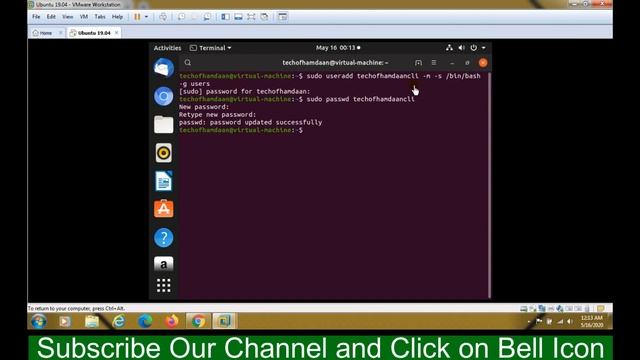The width and height of the screenshot is (640, 360).
Task: Launch Chromium browser from dock
Action: pyautogui.click(x=164, y=96)
